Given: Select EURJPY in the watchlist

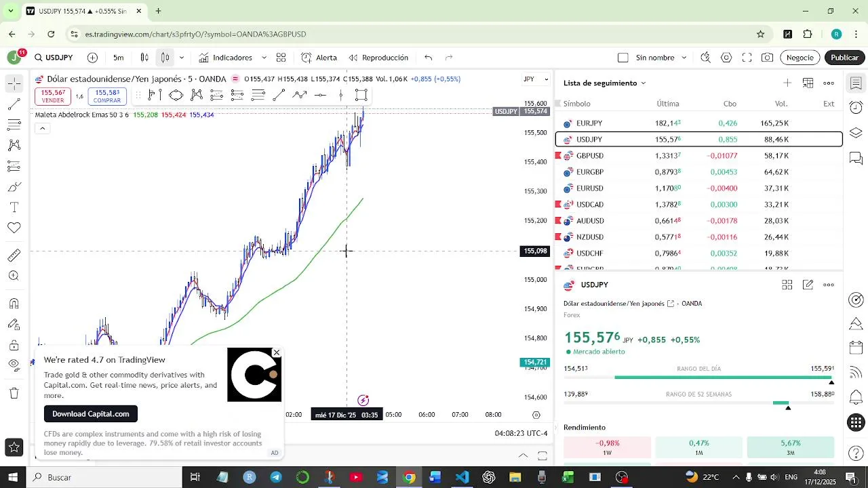Looking at the screenshot, I should [x=699, y=123].
